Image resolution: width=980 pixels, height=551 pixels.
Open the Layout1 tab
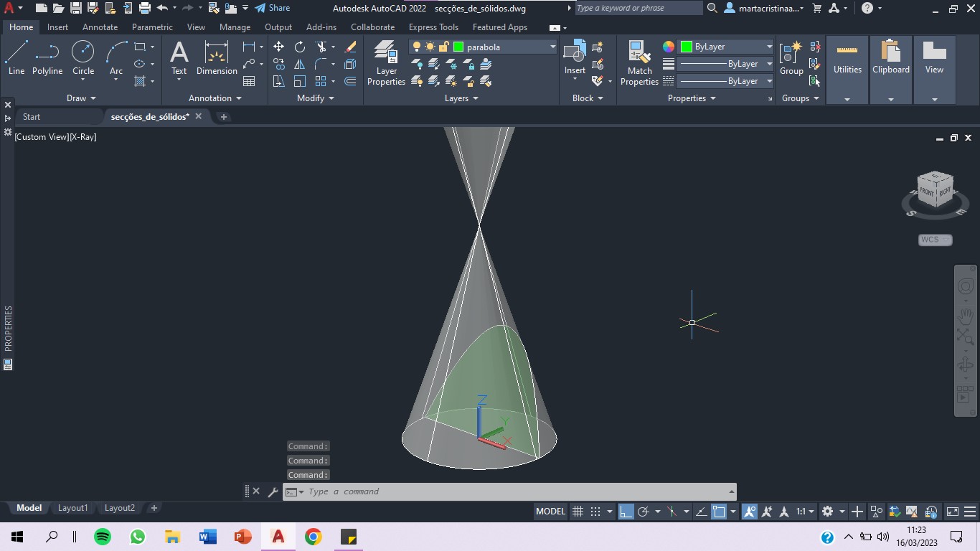pos(72,508)
